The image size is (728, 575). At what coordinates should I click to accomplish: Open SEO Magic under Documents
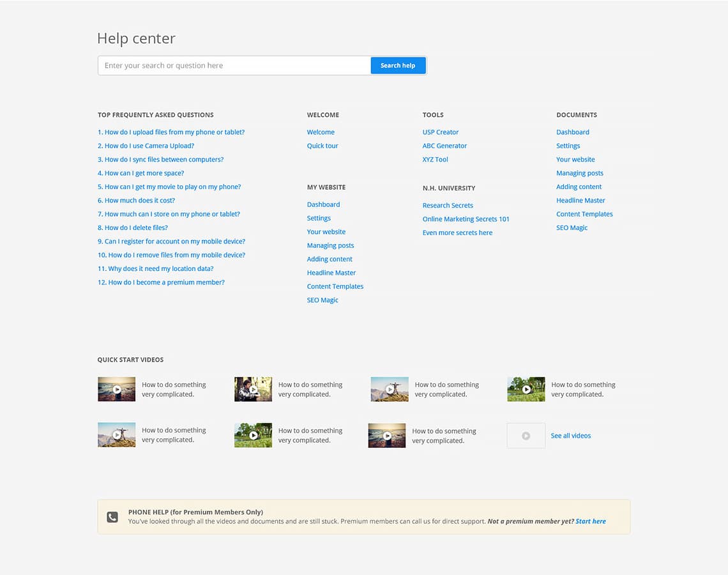point(572,227)
